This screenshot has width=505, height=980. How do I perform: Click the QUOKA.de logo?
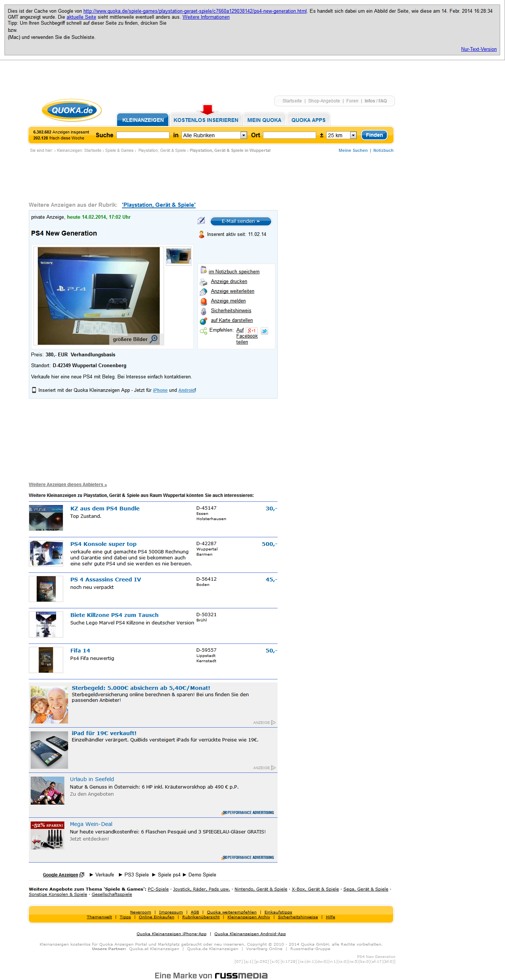[71, 110]
